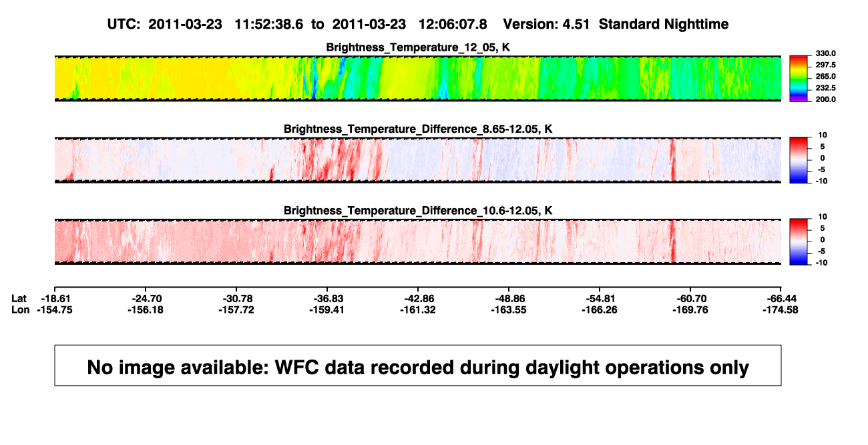
Task: Click latitude value -18.61
Action: [55, 298]
